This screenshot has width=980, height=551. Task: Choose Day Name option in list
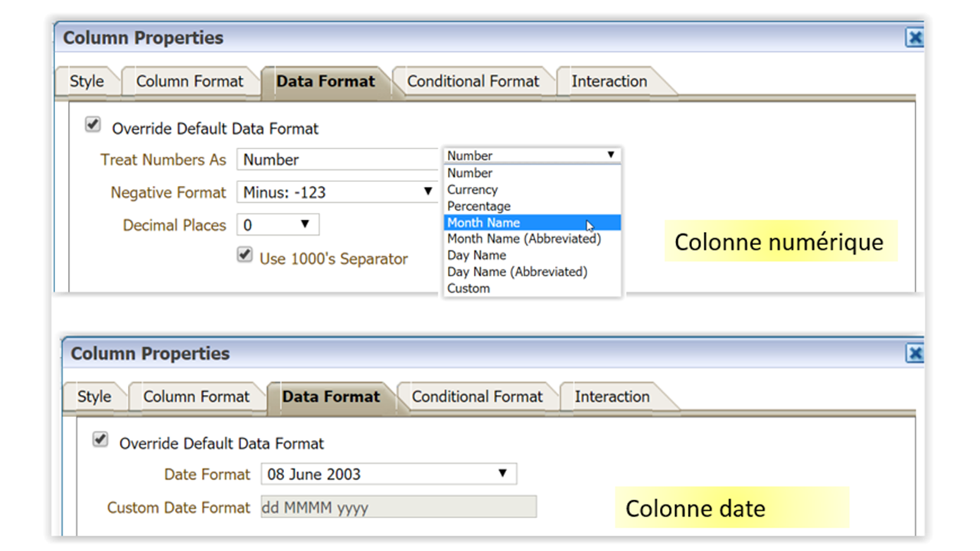pos(533,256)
